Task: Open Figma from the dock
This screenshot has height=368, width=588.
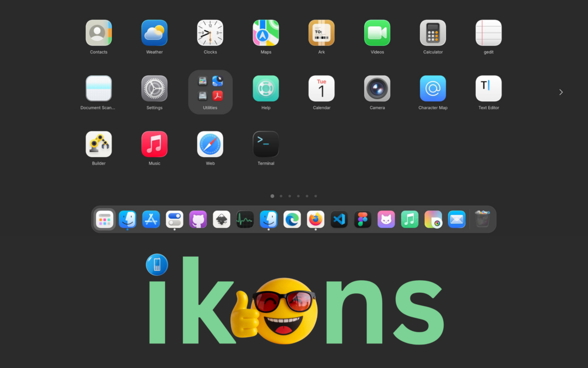Action: [362, 219]
